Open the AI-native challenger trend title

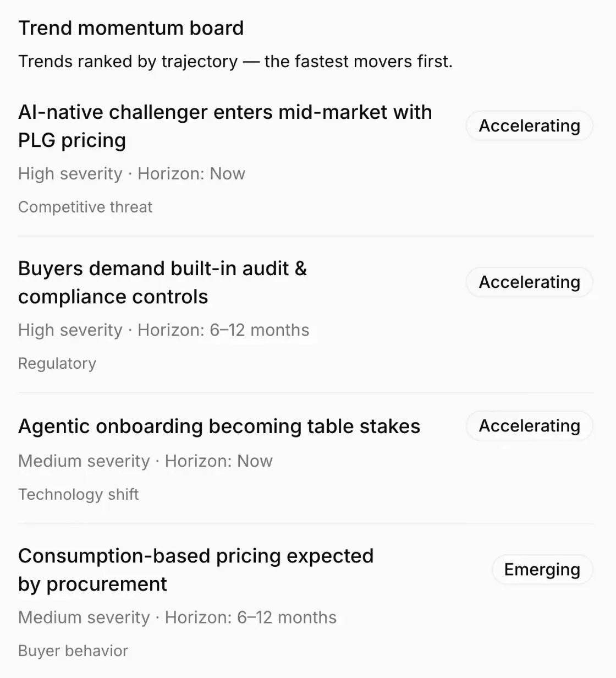point(225,126)
